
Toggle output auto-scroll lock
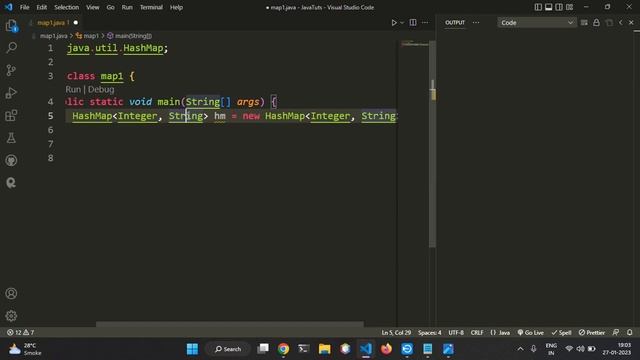pyautogui.click(x=596, y=22)
